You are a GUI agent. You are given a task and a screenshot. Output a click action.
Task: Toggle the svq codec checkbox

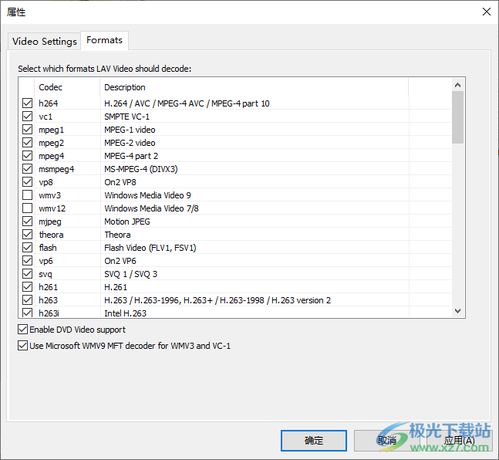(x=27, y=274)
